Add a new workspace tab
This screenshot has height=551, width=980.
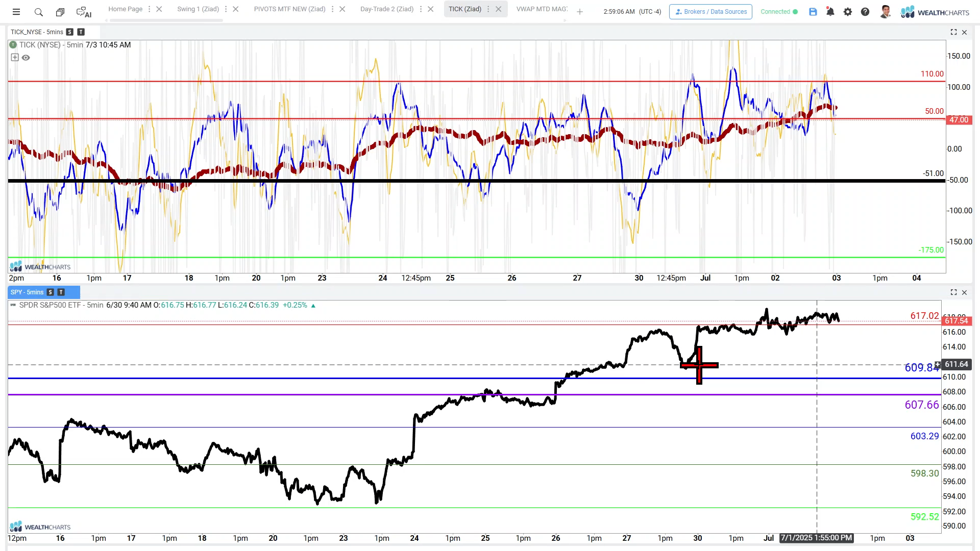(580, 12)
